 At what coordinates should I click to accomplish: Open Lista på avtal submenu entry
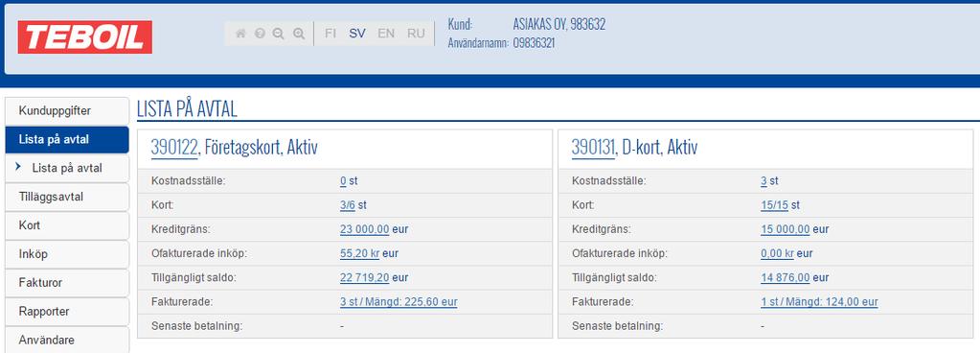click(x=67, y=169)
